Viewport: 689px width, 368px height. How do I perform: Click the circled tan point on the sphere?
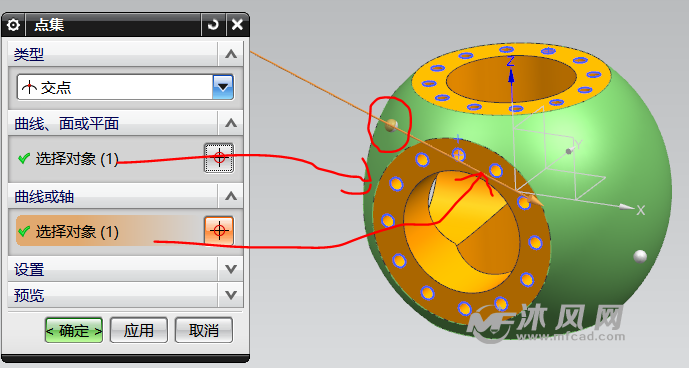391,125
